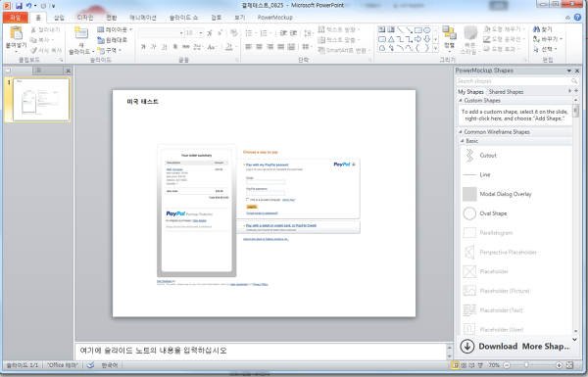Align text right in paragraph group
This screenshot has height=377, width=588.
(x=270, y=47)
